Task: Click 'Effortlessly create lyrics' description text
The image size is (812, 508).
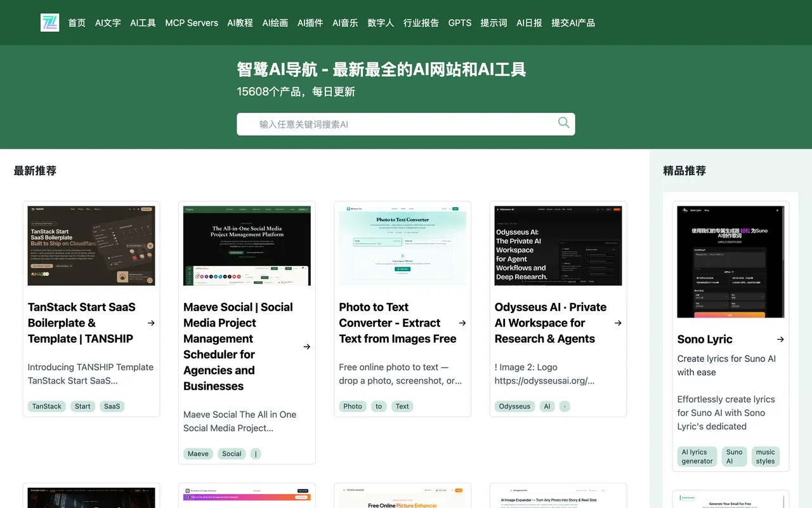Action: tap(726, 413)
